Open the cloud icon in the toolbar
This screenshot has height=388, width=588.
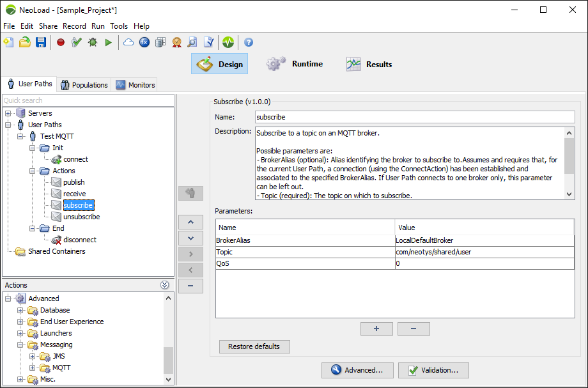coord(128,42)
